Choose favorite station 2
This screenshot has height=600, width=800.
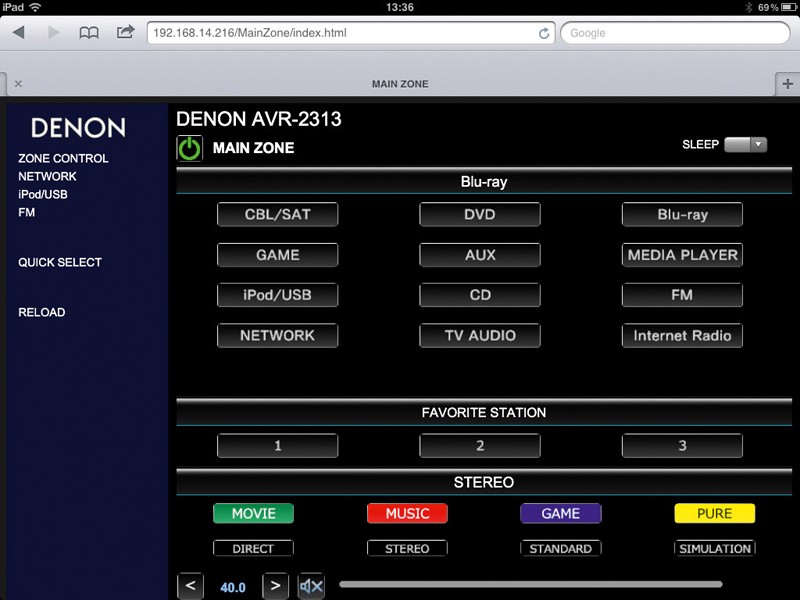[x=480, y=445]
